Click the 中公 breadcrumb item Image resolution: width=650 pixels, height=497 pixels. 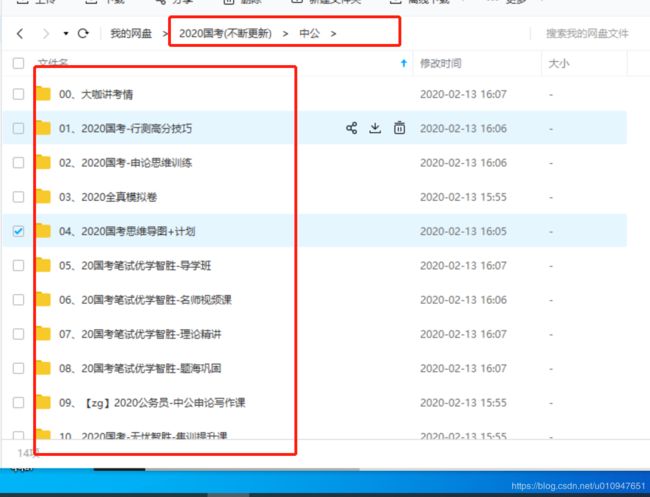tap(309, 34)
